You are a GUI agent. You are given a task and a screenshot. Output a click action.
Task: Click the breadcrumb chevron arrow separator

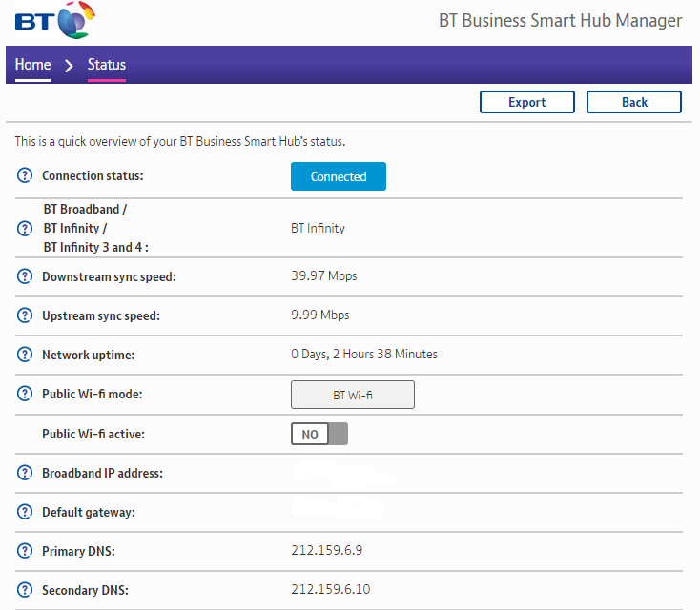point(69,66)
